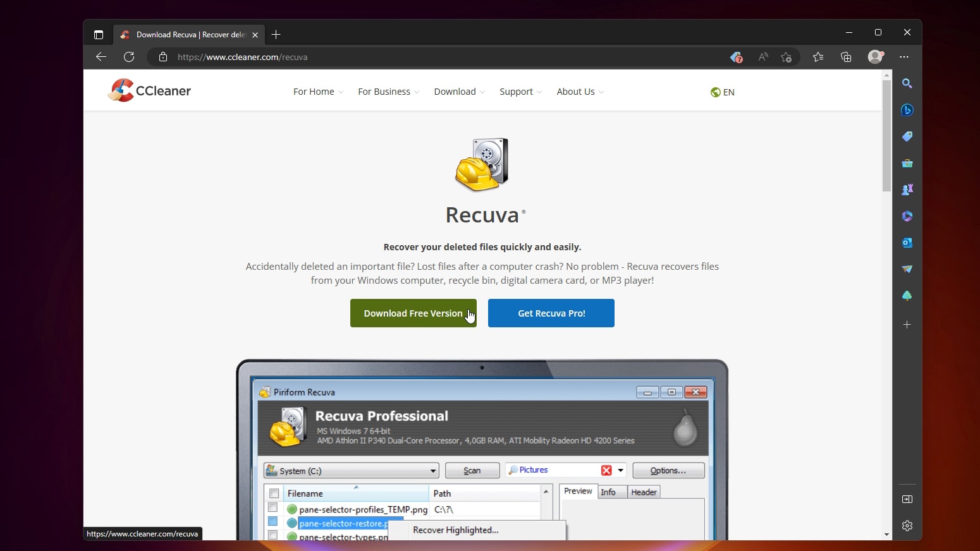Viewport: 980px width, 551px height.
Task: Clear Pictures search with red X icon
Action: [606, 470]
